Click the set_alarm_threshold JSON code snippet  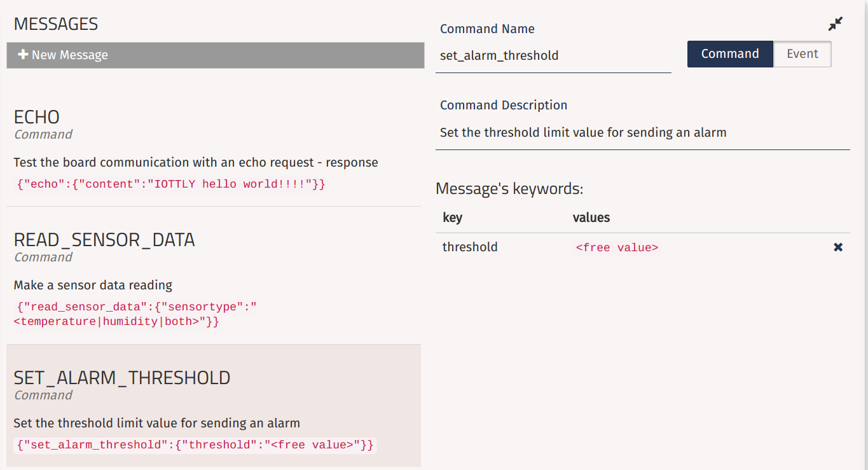click(195, 445)
